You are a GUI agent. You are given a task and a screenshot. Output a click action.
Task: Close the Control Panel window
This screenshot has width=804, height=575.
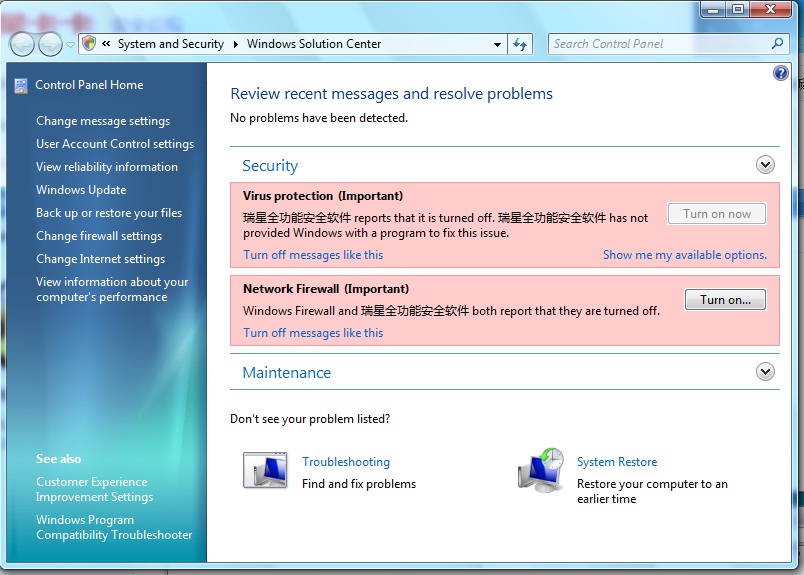point(770,9)
